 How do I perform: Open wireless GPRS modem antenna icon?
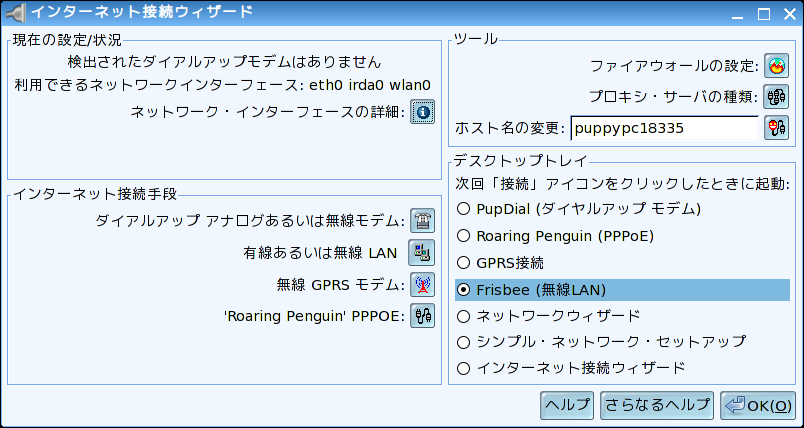pos(421,284)
